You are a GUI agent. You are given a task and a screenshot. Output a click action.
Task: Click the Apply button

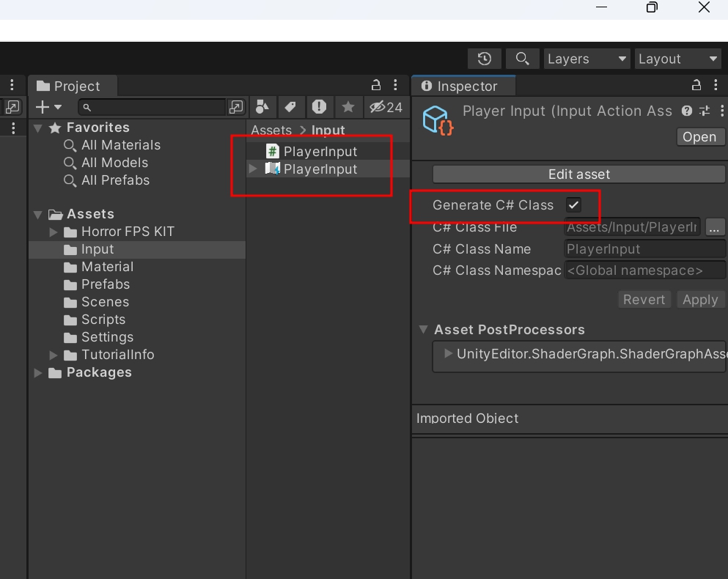(700, 300)
